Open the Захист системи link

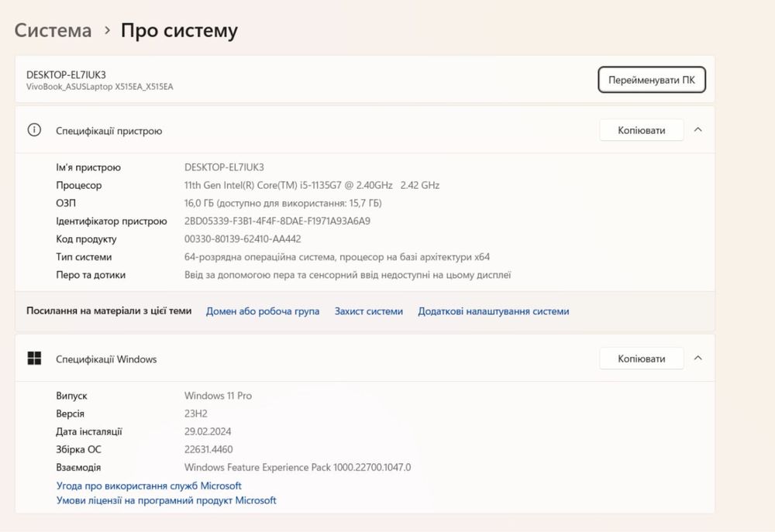click(369, 311)
